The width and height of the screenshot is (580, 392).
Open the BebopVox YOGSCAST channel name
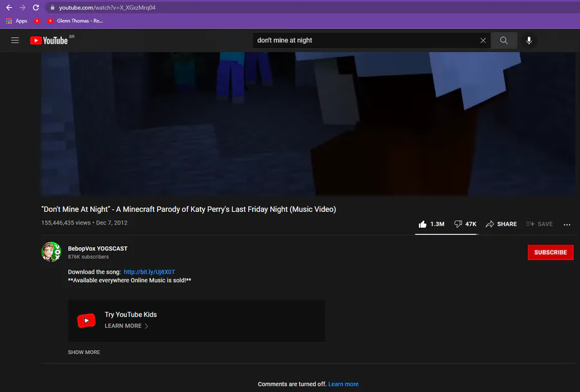[98, 248]
